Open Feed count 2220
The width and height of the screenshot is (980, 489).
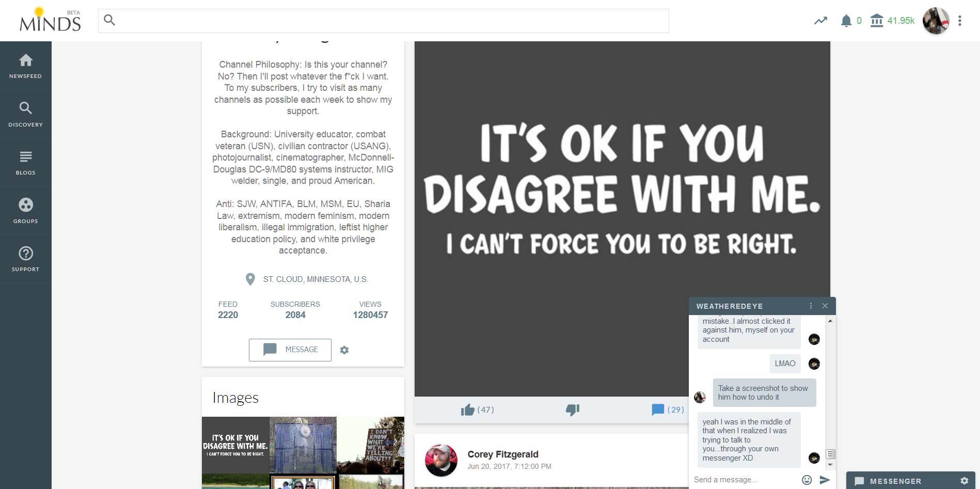(x=228, y=310)
